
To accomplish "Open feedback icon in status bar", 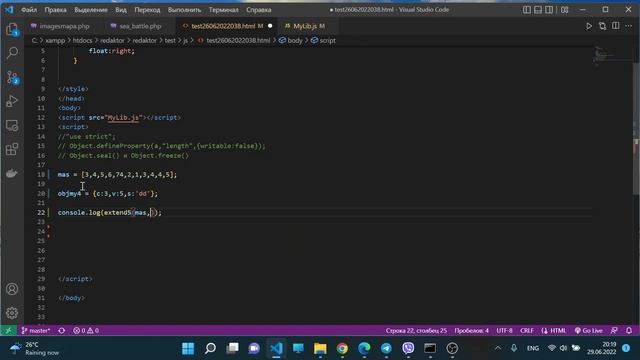I will click(x=614, y=330).
